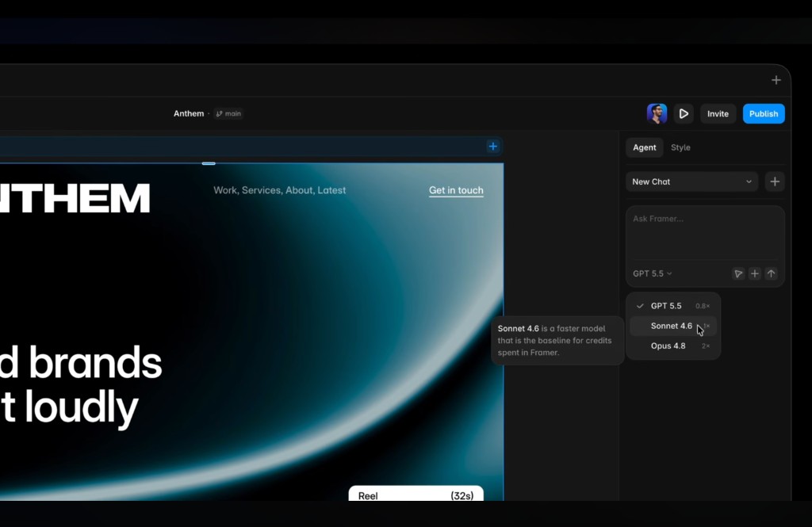
Task: Click the blue plus icon above the canvas
Action: (493, 147)
